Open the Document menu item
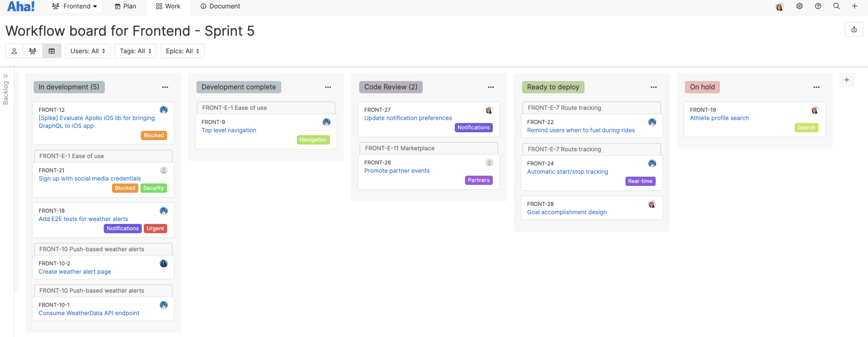868x337 pixels. pyautogui.click(x=219, y=6)
